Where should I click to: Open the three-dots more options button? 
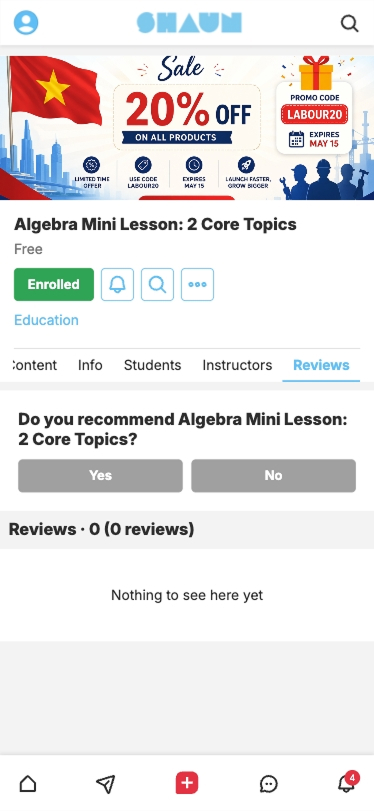point(197,284)
